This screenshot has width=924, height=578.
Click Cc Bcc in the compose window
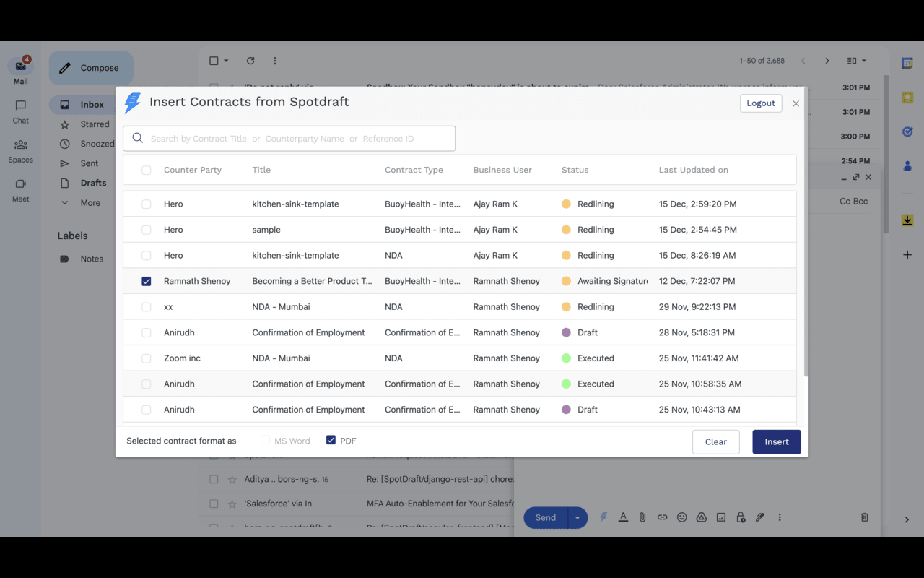tap(854, 202)
